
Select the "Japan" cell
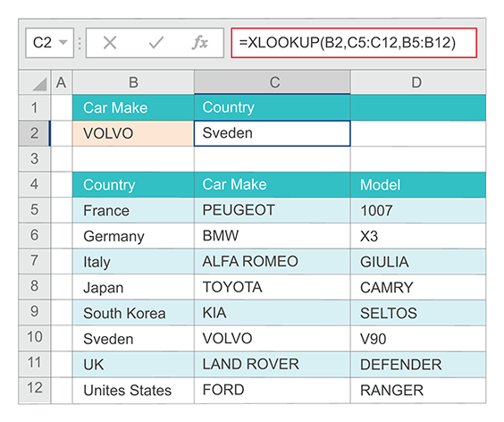click(133, 287)
